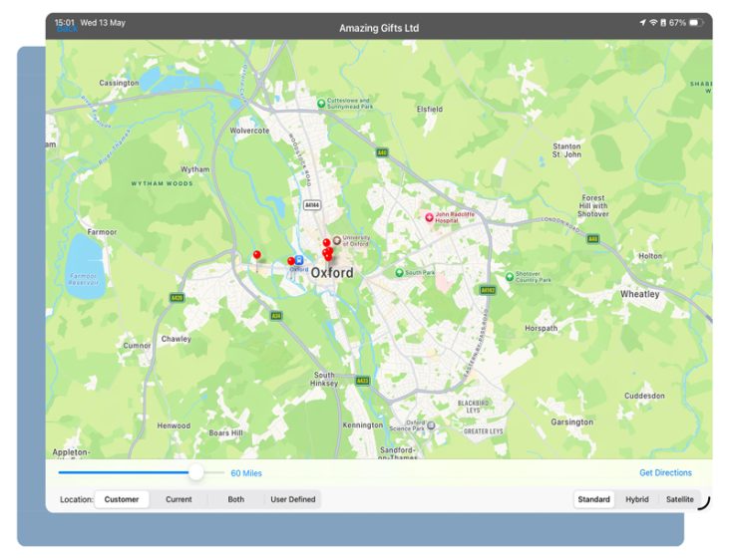
Task: Click the Wed 13 May date
Action: pyautogui.click(x=103, y=22)
